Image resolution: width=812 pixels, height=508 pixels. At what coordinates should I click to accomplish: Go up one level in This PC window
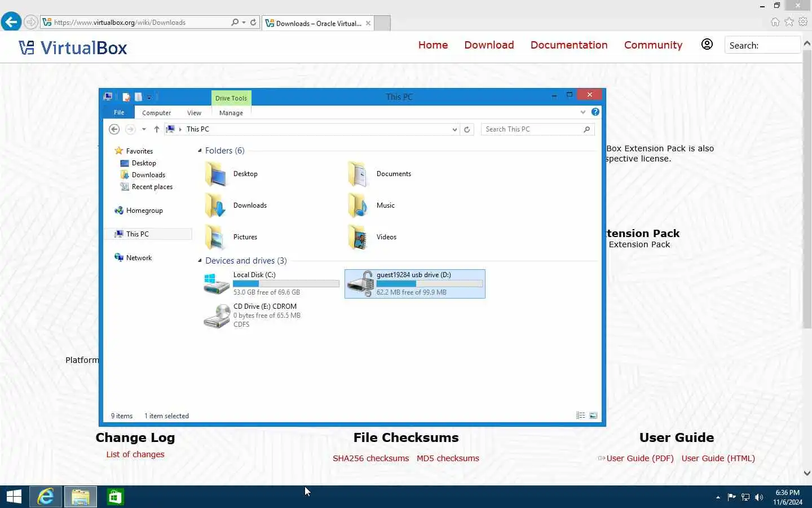(x=157, y=129)
